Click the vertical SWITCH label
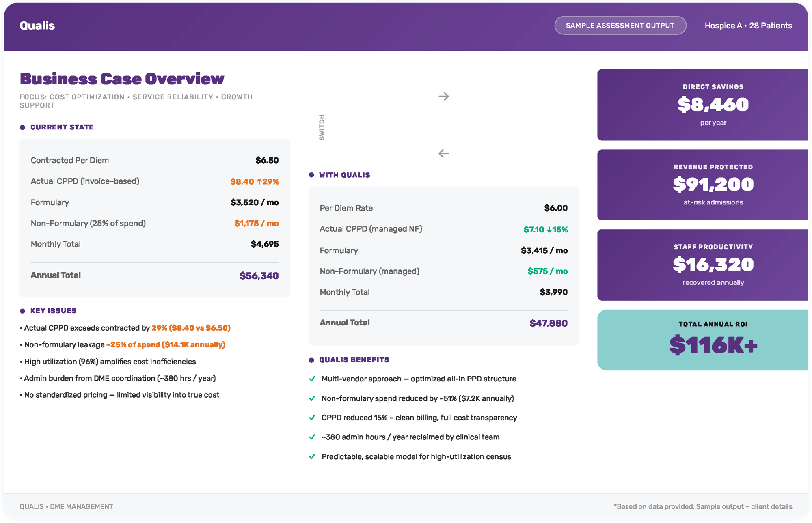 click(322, 127)
